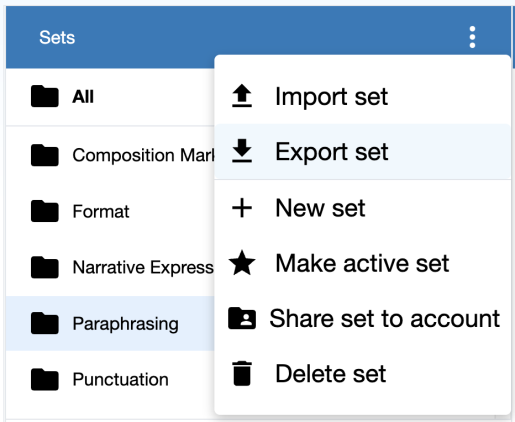
Task: Click the Import set upload arrow icon
Action: (x=242, y=96)
